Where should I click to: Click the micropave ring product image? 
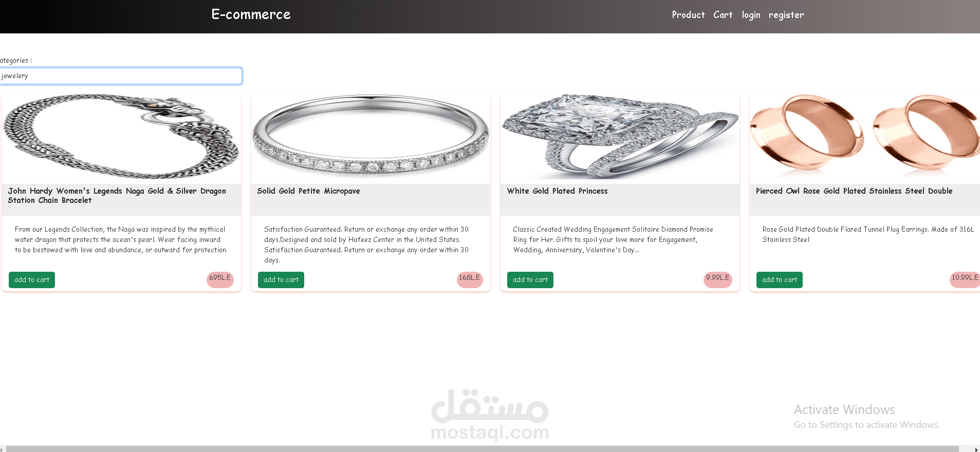point(371,137)
